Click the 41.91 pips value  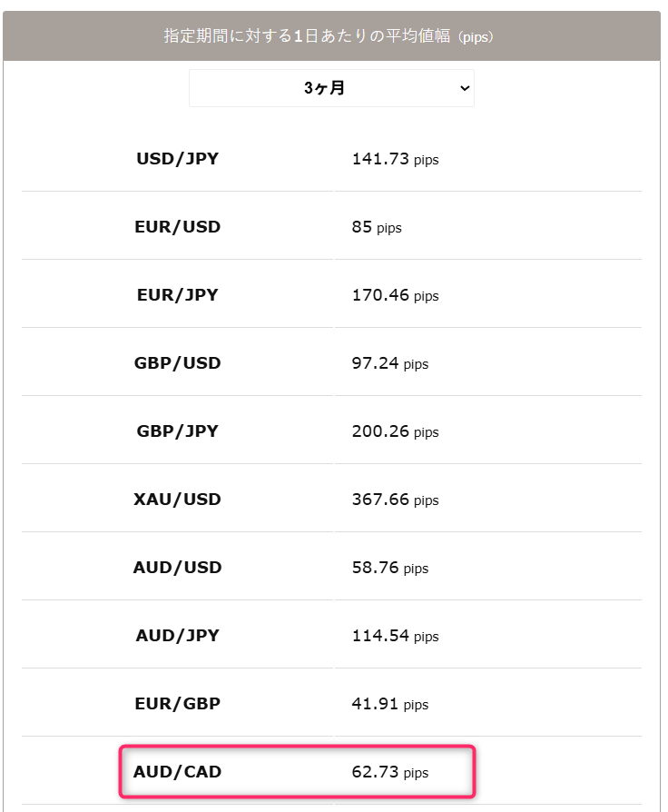click(390, 704)
